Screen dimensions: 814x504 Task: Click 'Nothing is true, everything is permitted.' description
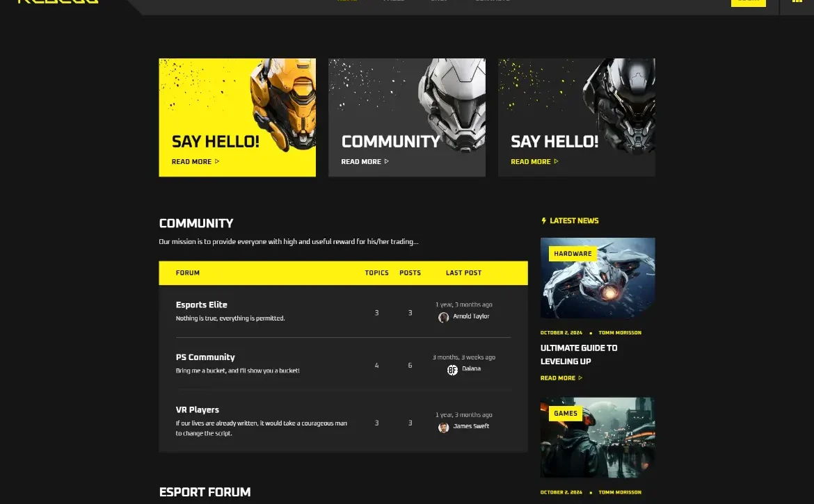coord(230,318)
